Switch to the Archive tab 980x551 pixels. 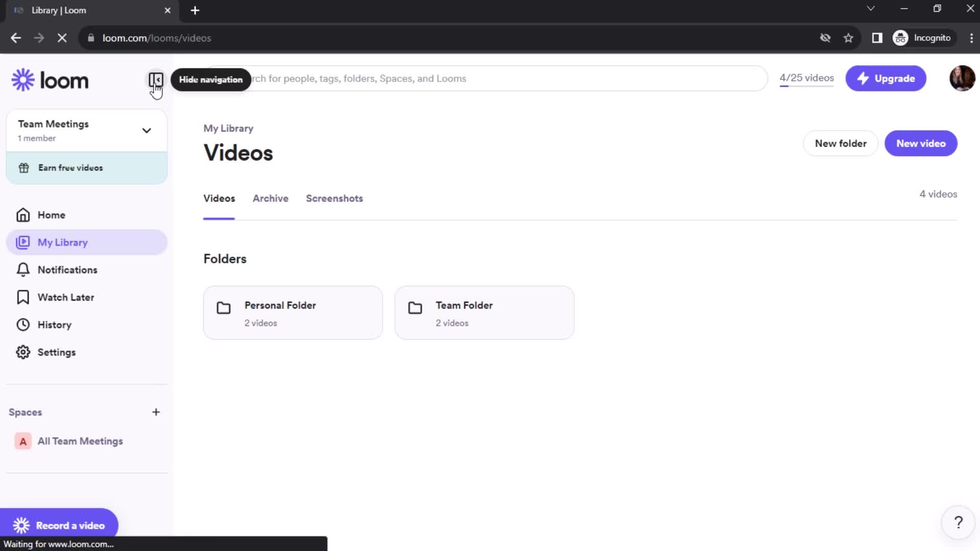tap(270, 198)
